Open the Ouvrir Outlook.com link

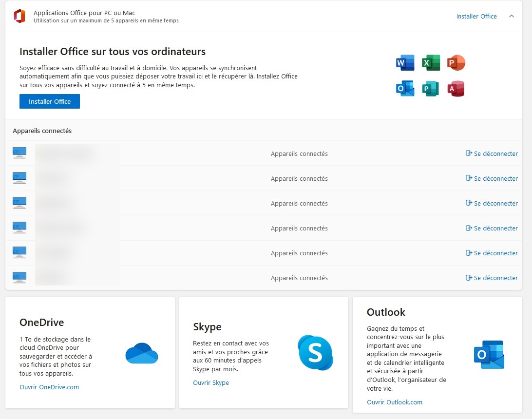395,402
